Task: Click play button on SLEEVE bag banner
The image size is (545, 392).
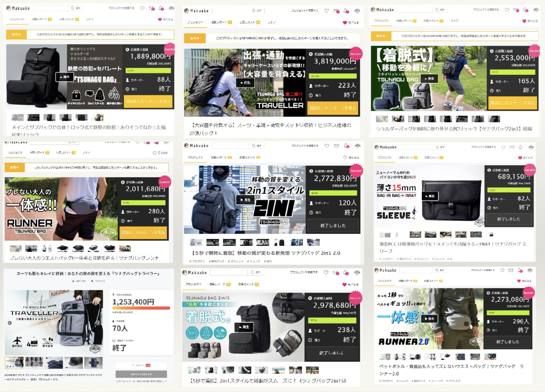Action: tap(430, 196)
